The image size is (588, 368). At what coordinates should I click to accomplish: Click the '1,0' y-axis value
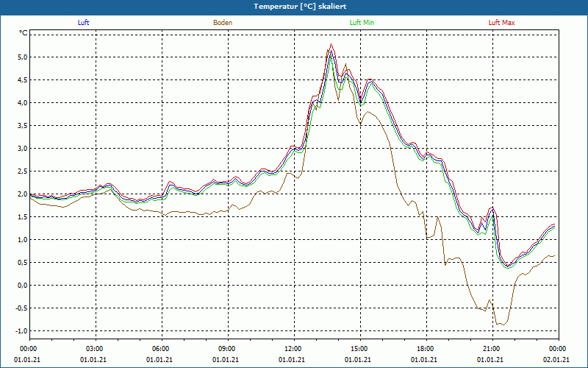coord(23,240)
